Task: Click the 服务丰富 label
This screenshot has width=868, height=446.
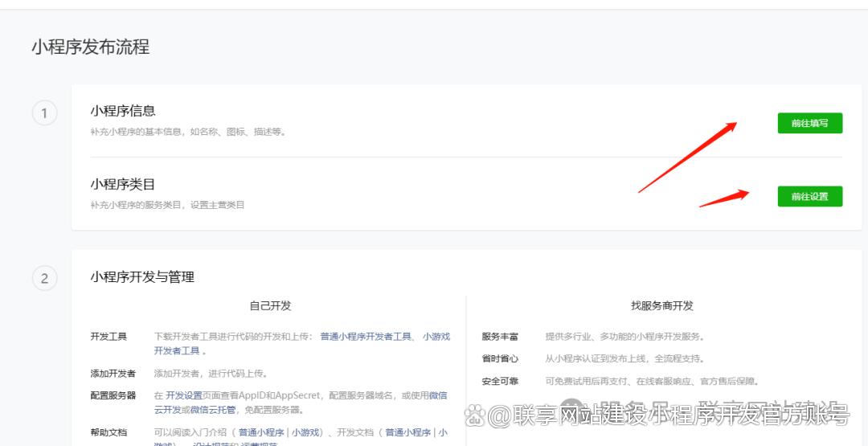Action: click(x=500, y=337)
